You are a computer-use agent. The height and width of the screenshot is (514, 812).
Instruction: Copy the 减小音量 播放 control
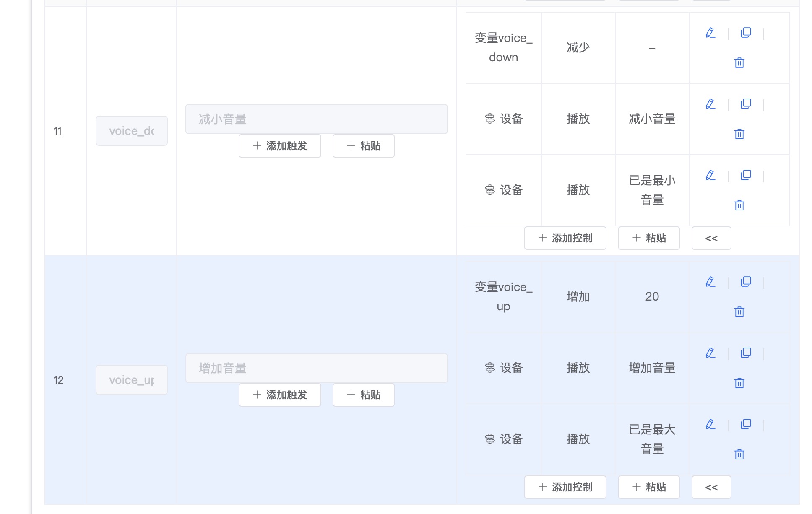pyautogui.click(x=745, y=104)
